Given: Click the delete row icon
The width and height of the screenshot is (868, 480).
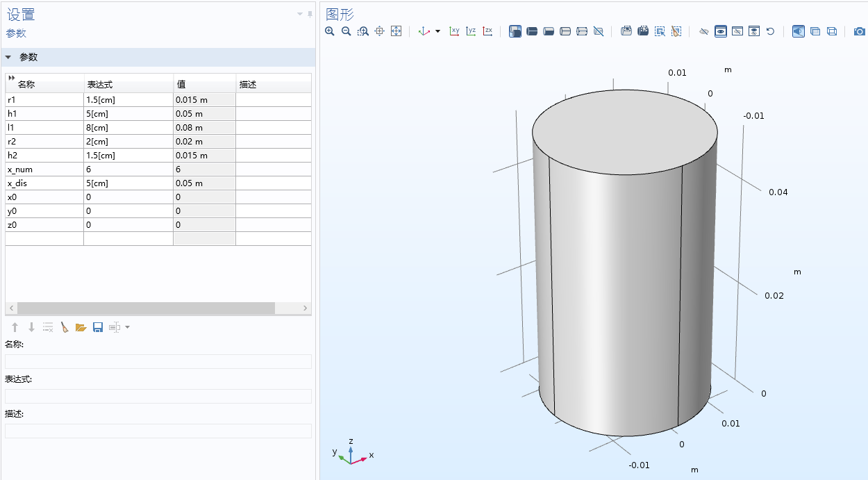Looking at the screenshot, I should click(x=48, y=327).
